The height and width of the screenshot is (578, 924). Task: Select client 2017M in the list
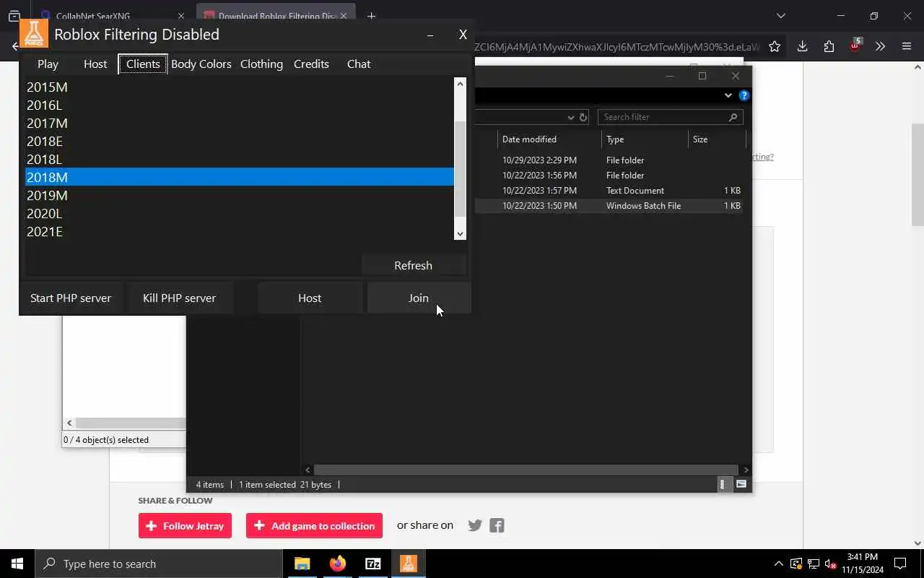(x=240, y=123)
